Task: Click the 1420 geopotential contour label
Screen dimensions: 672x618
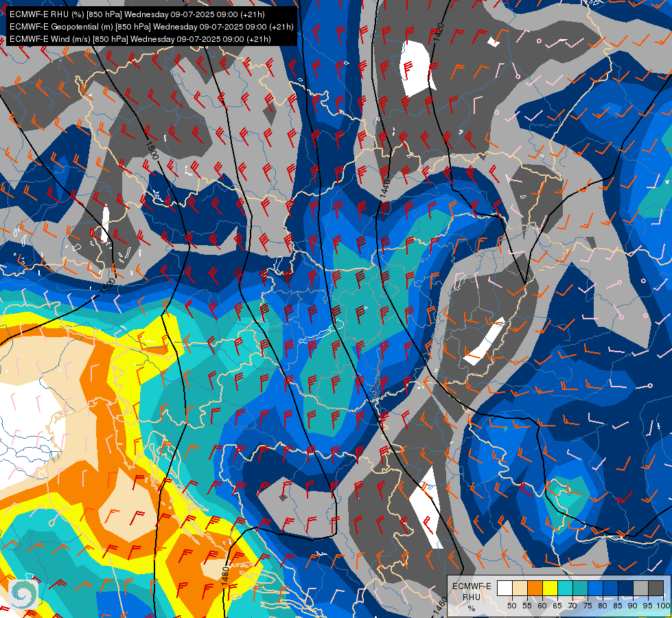Action: coord(439,32)
